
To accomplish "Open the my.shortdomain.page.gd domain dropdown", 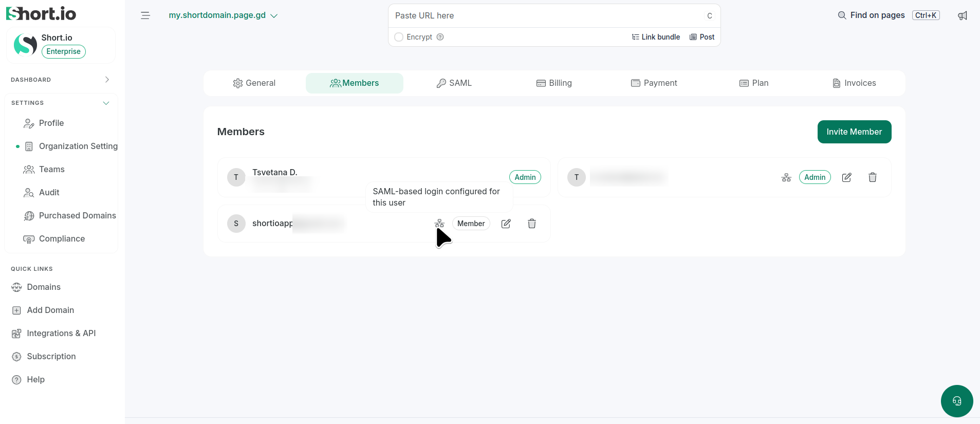I will click(223, 15).
